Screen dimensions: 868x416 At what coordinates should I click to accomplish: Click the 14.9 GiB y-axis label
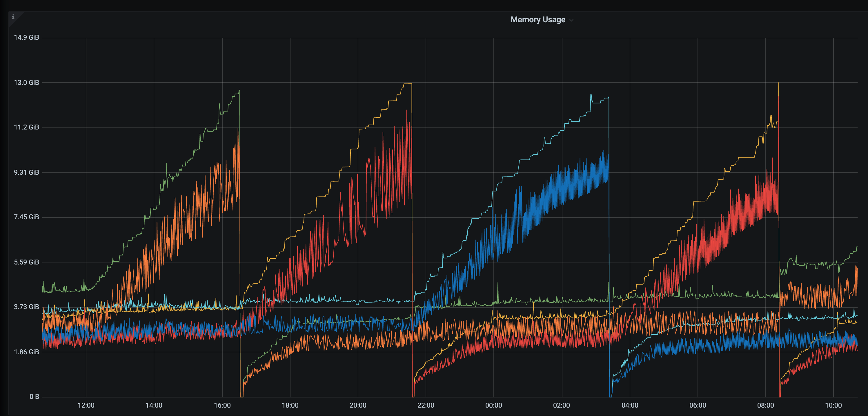pos(26,37)
